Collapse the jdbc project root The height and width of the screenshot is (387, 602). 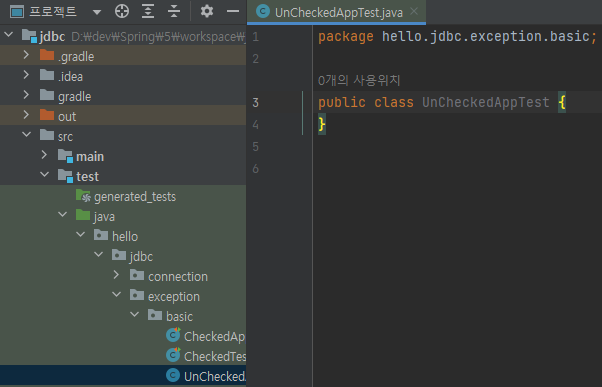pos(8,35)
